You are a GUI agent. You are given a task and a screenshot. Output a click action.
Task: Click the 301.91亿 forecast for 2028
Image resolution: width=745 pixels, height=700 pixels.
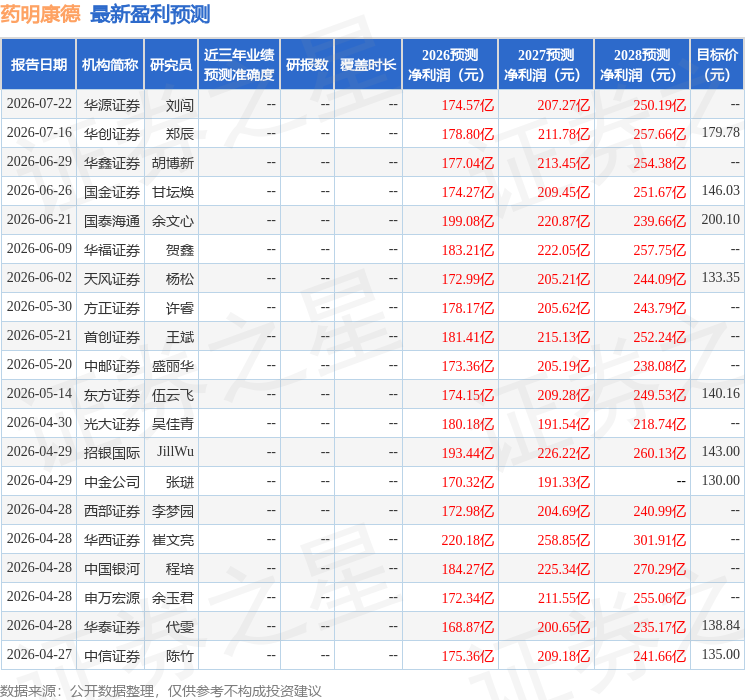[659, 540]
